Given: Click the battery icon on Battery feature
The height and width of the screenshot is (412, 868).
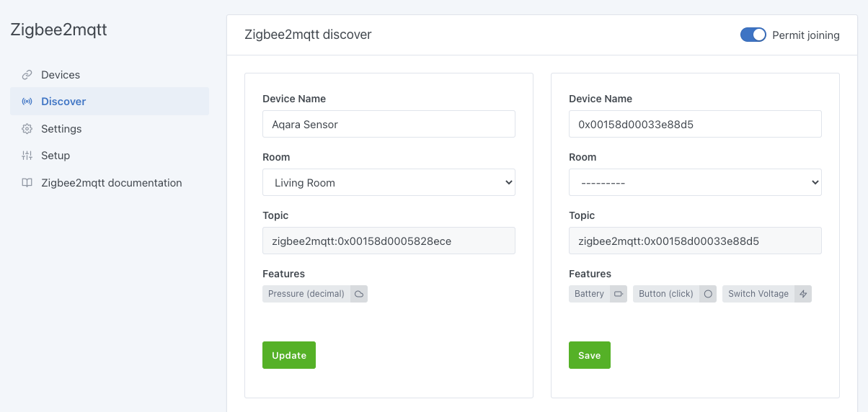Looking at the screenshot, I should click(619, 294).
